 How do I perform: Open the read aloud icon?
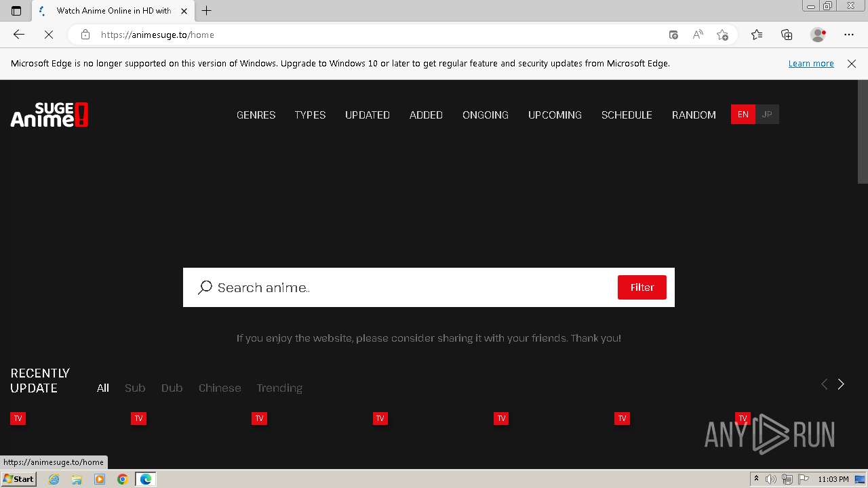pos(698,35)
